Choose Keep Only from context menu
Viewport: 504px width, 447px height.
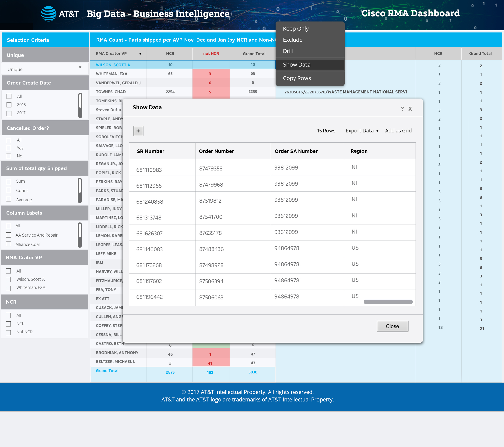pyautogui.click(x=295, y=29)
